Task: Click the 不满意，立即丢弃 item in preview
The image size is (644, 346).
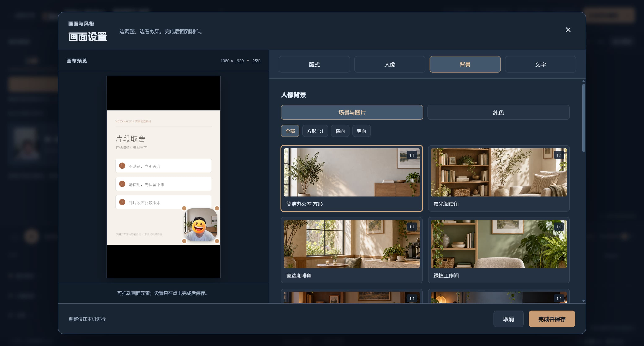Action: [164, 166]
